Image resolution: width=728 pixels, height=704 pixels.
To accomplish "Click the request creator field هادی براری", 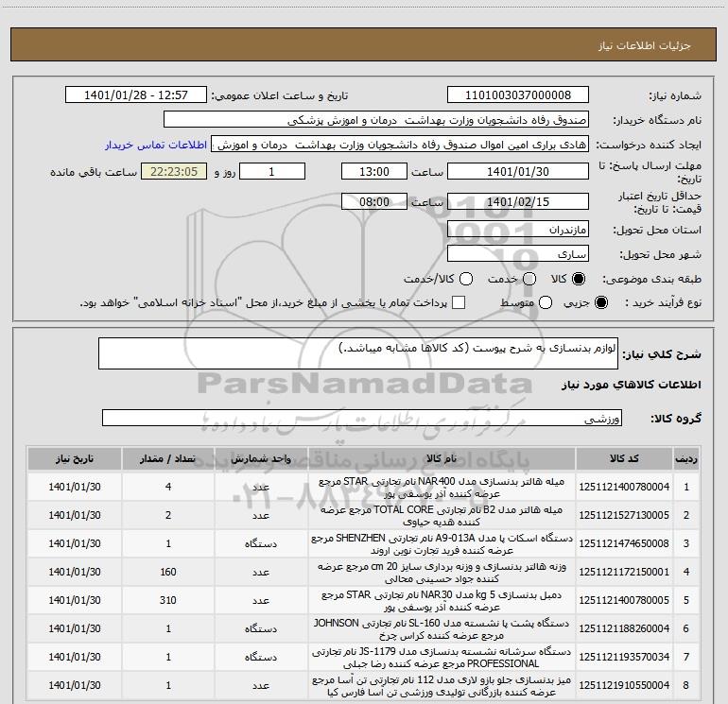I will (x=400, y=145).
